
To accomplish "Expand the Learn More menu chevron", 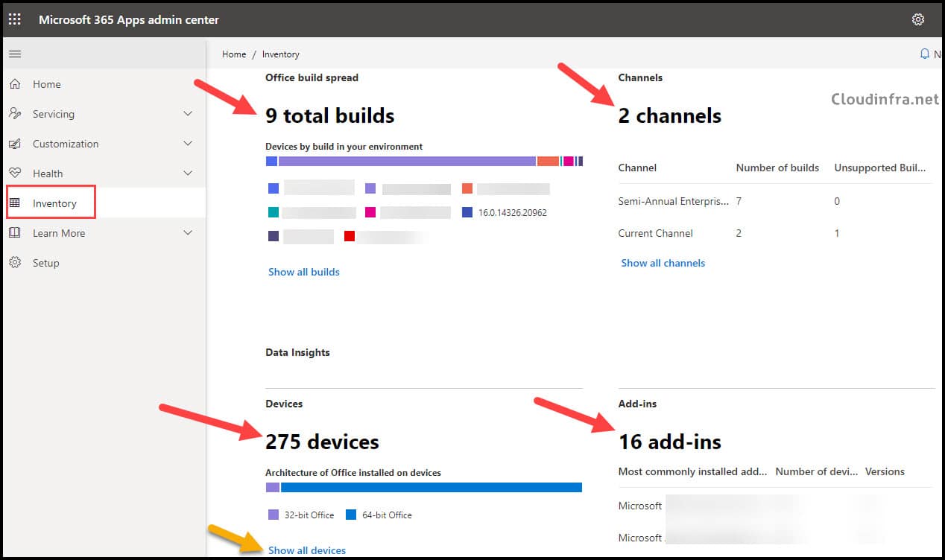I will [188, 233].
